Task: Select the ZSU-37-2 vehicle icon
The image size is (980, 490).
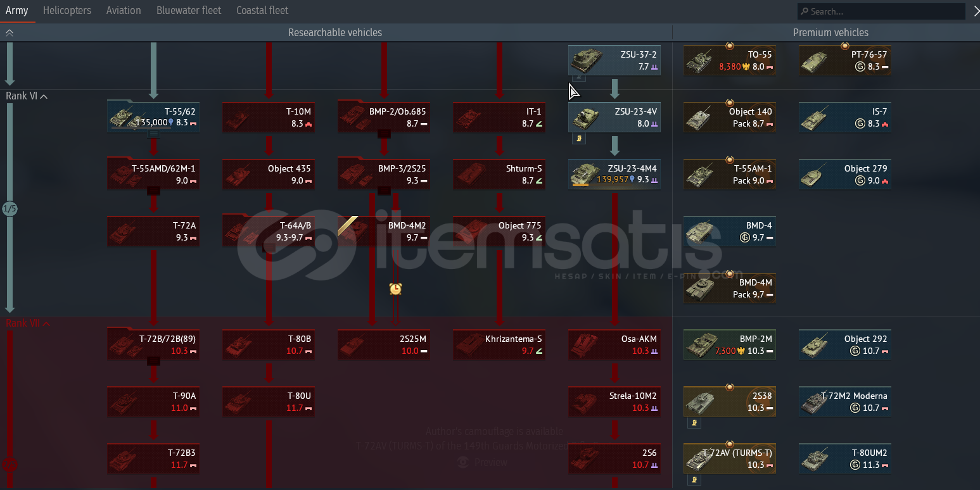Action: pos(587,61)
